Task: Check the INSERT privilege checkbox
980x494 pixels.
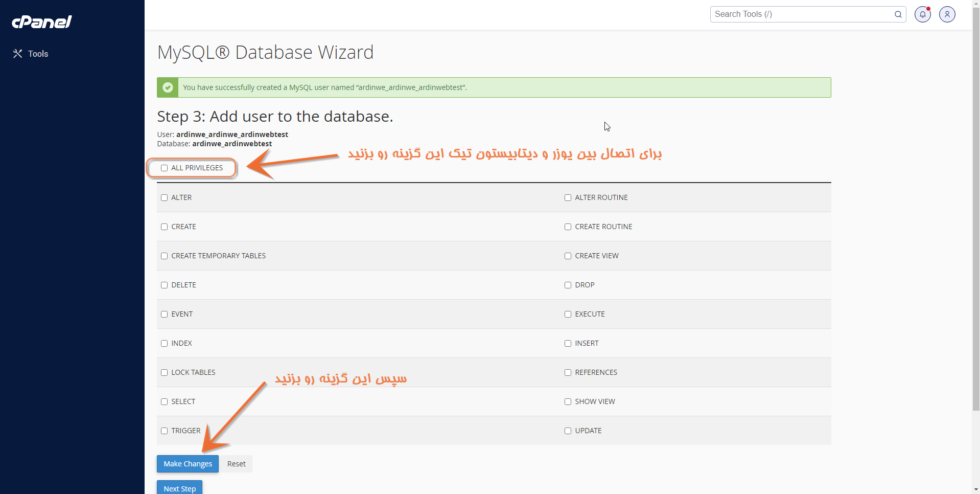Action: coord(568,343)
